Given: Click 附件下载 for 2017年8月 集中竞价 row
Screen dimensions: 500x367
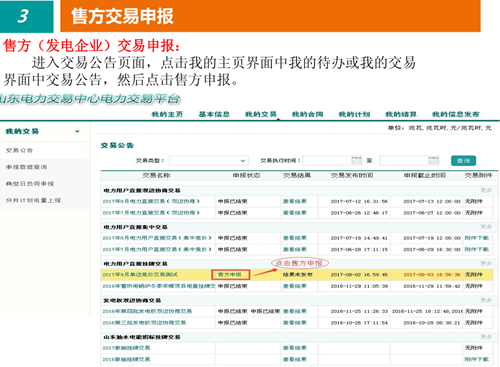Looking at the screenshot, I should pos(477,238).
